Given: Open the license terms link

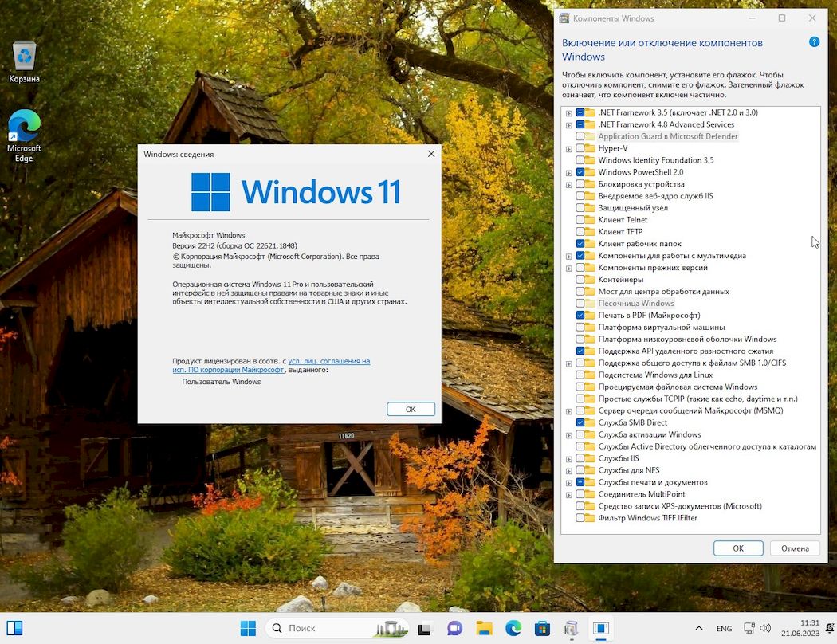Looking at the screenshot, I should [271, 366].
